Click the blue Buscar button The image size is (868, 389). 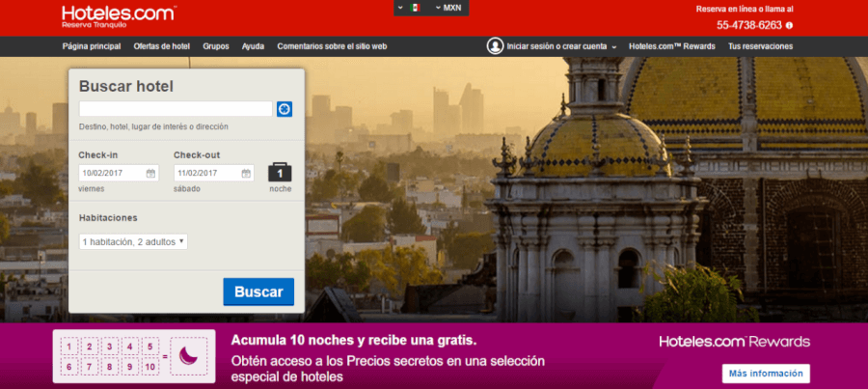(x=258, y=292)
